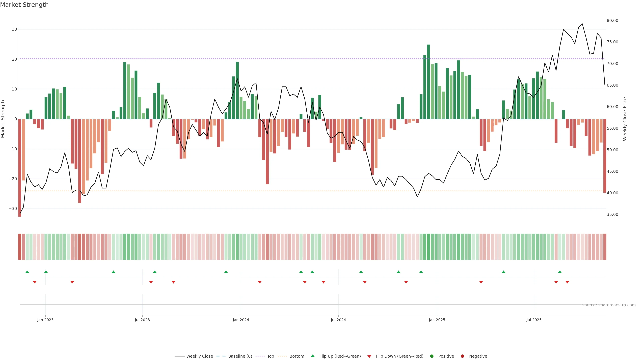Click the Negative red circle legend icon

pyautogui.click(x=462, y=356)
